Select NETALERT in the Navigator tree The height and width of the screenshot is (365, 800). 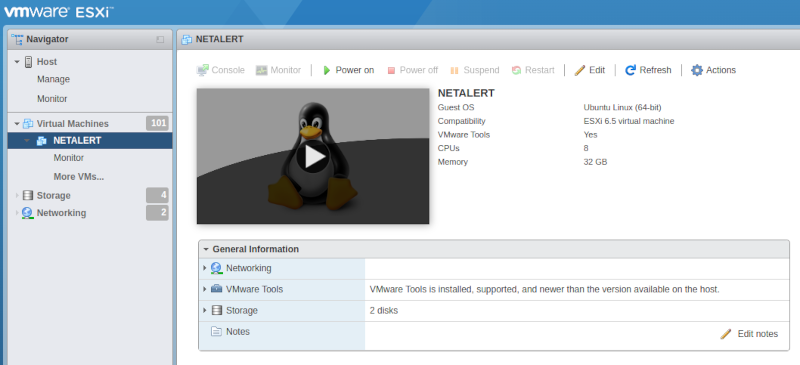coord(77,141)
